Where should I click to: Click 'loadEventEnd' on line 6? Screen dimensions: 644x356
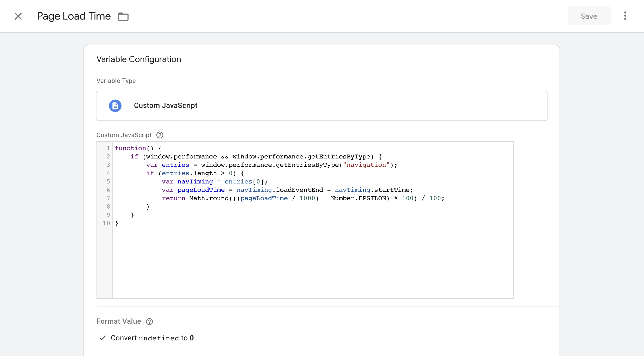click(300, 190)
